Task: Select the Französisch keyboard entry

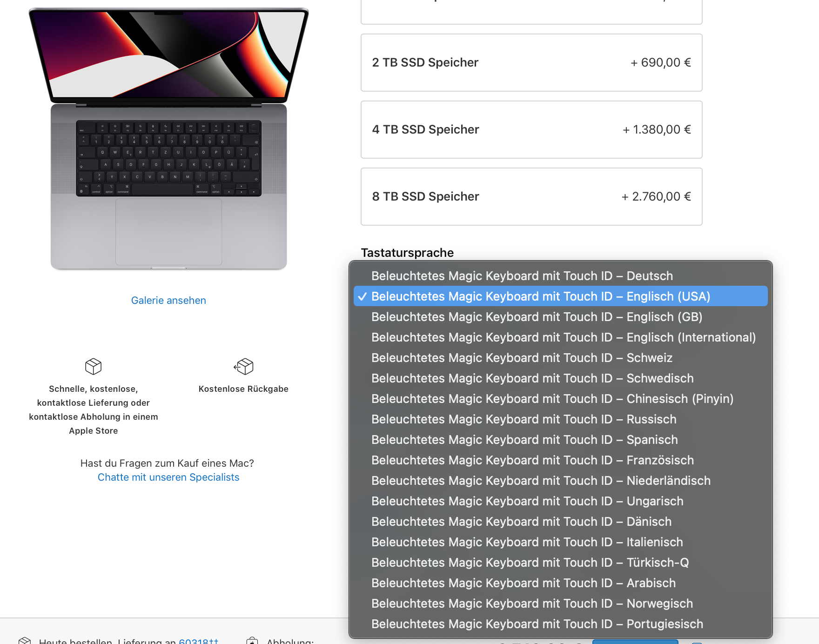Action: [x=560, y=460]
